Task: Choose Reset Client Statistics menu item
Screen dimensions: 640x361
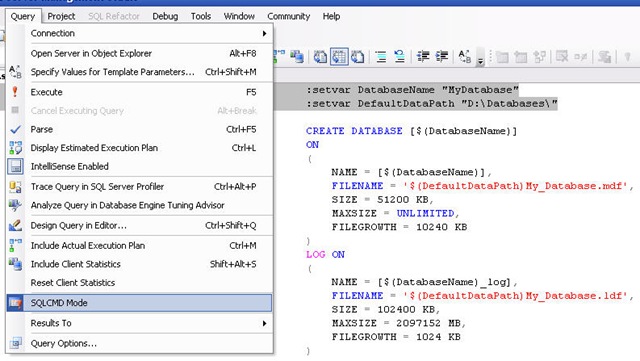Action: pos(139,283)
